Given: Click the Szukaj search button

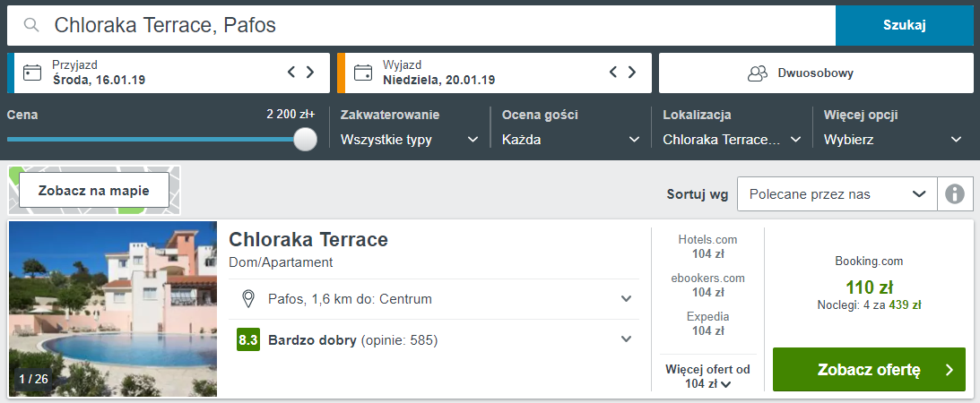Looking at the screenshot, I should point(905,25).
